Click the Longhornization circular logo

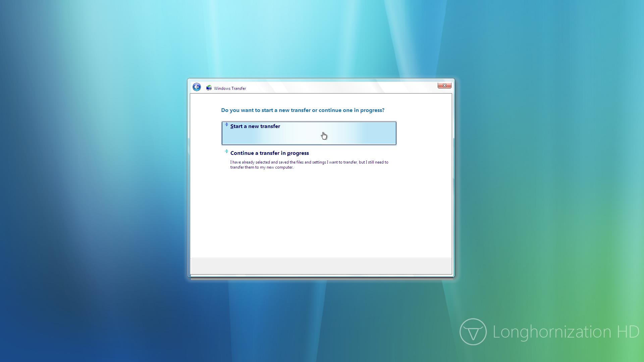pyautogui.click(x=473, y=331)
